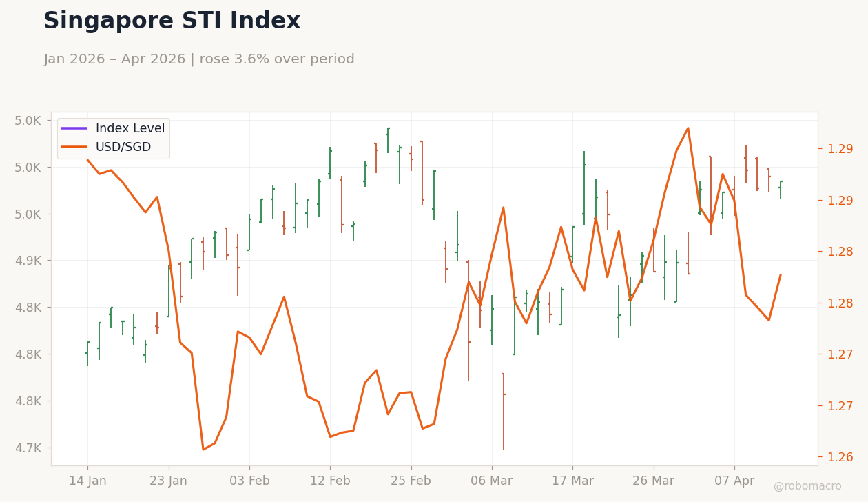Click the 17 Mar x-axis date label
868x502 pixels.
[572, 481]
